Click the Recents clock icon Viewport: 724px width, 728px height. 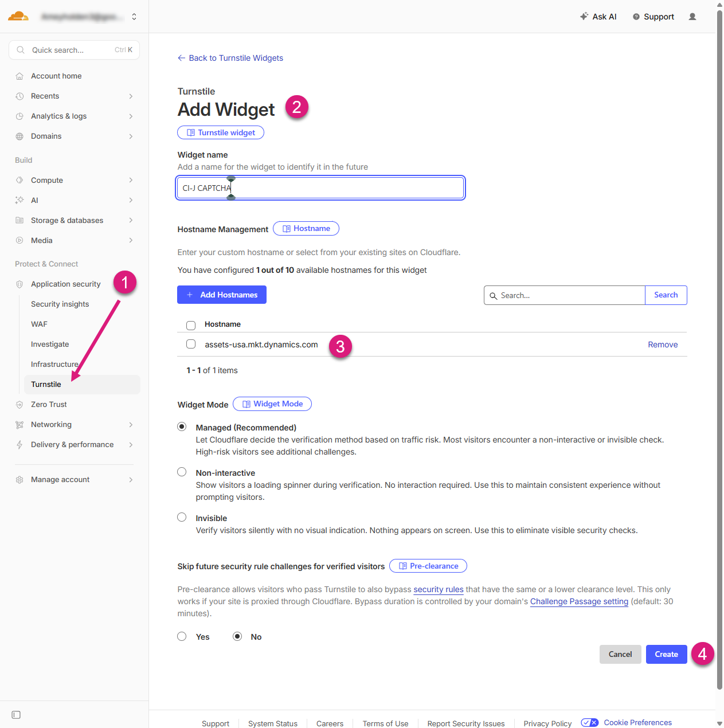[19, 96]
